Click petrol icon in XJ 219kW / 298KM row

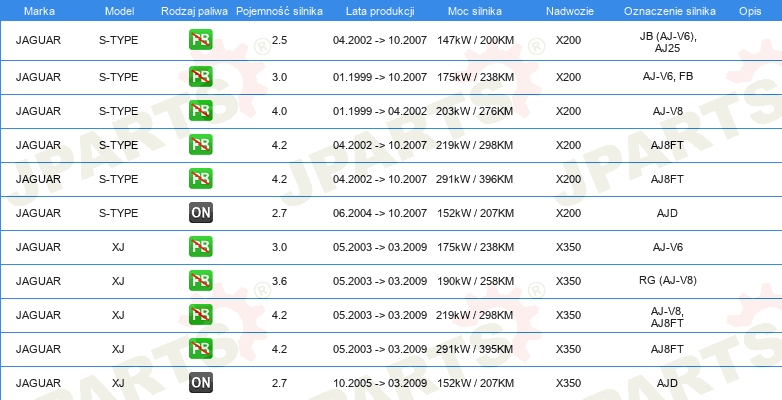click(x=201, y=315)
